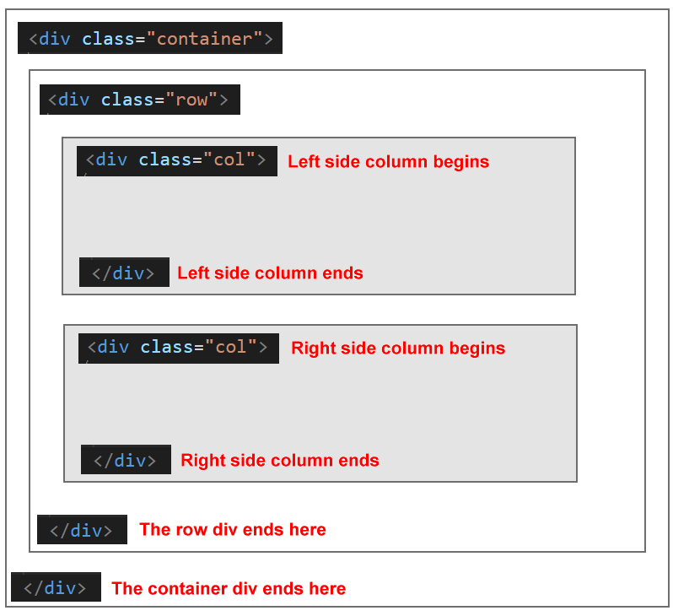Click "The container div ends here" label
This screenshot has width=673, height=616.
click(229, 588)
